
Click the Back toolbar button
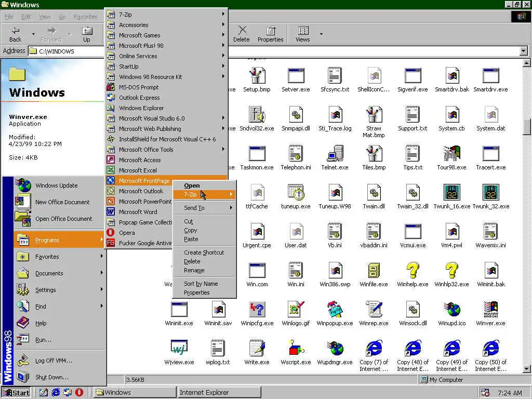tap(15, 34)
